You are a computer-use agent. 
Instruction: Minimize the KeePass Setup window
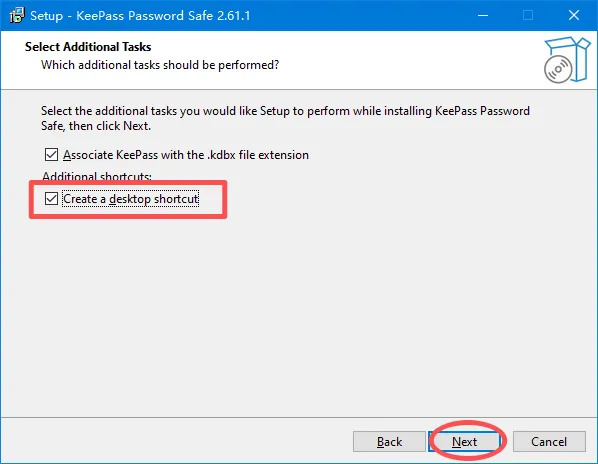pos(483,15)
